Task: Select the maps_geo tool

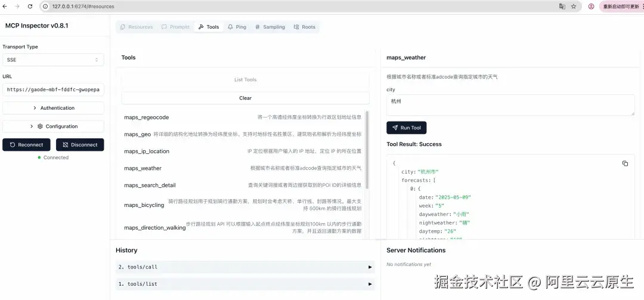Action: tap(242, 134)
